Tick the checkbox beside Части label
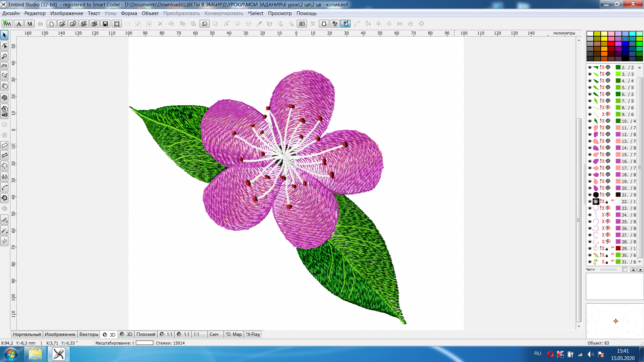 coord(625,269)
